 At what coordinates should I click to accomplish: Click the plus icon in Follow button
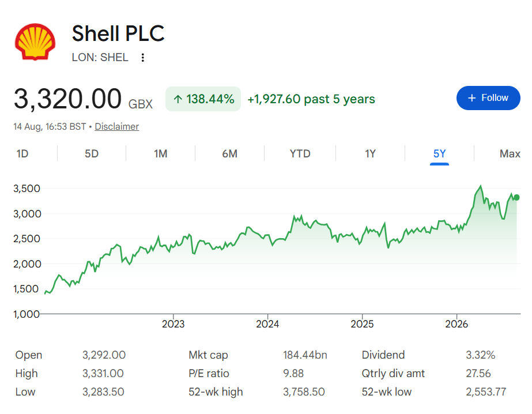tap(471, 98)
